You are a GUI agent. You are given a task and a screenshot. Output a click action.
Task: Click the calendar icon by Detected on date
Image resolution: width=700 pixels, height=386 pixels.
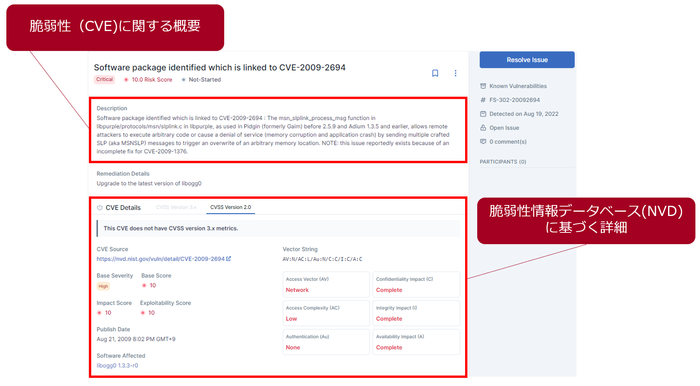coord(483,114)
